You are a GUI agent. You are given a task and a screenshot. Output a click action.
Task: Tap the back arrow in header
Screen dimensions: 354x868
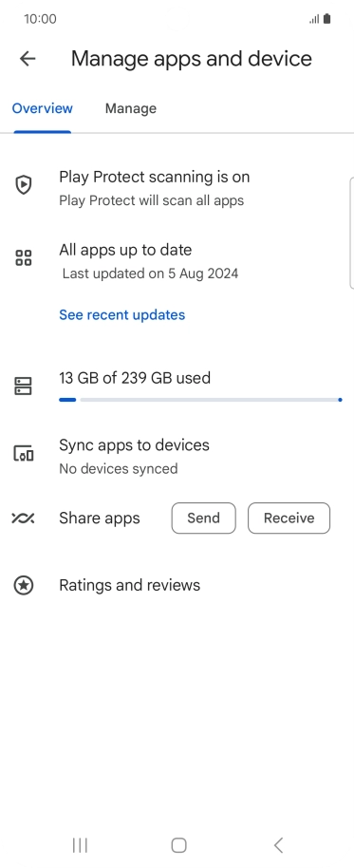pos(28,59)
